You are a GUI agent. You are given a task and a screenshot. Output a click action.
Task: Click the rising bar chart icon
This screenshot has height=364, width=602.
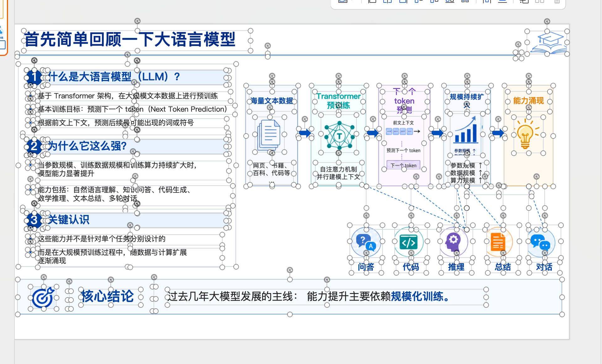pos(466,130)
